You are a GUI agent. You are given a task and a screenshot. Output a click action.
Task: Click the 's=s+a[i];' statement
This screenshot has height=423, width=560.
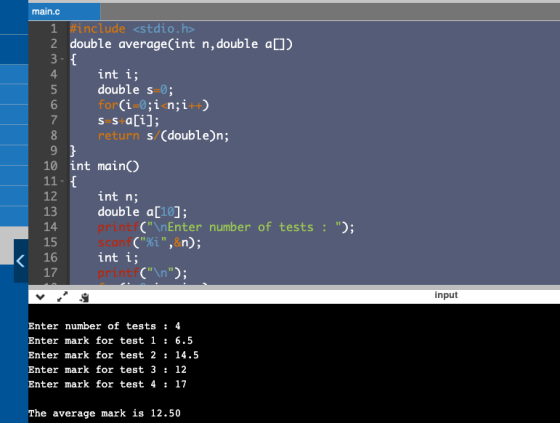129,120
